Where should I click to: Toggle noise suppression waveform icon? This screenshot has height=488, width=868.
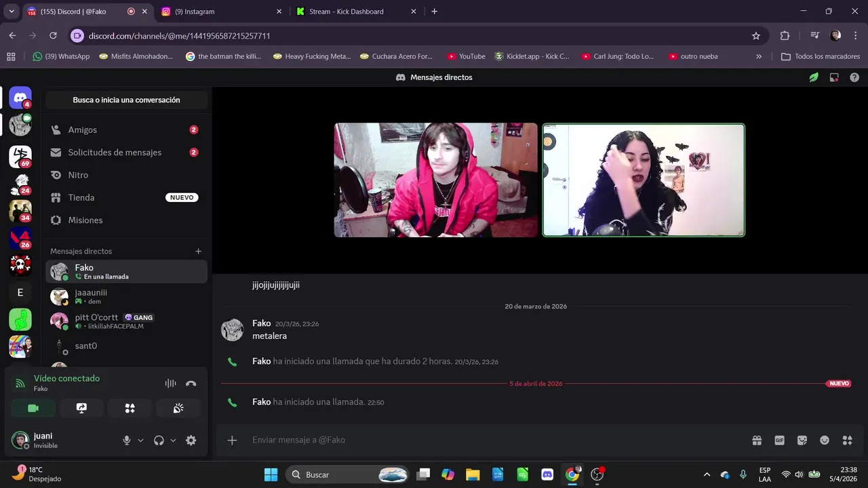pyautogui.click(x=170, y=383)
